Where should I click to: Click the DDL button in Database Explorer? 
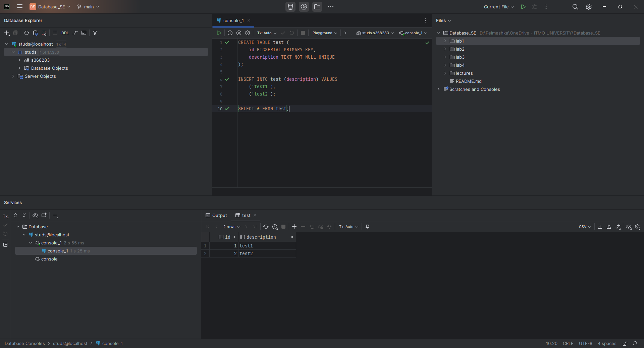[x=65, y=33]
